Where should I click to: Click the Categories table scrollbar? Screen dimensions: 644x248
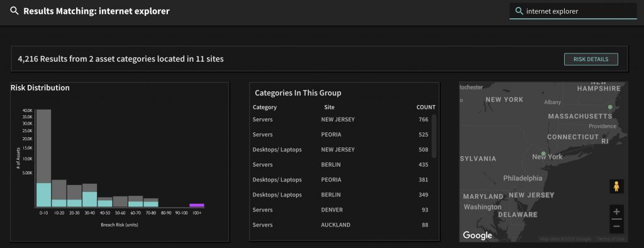point(434,136)
